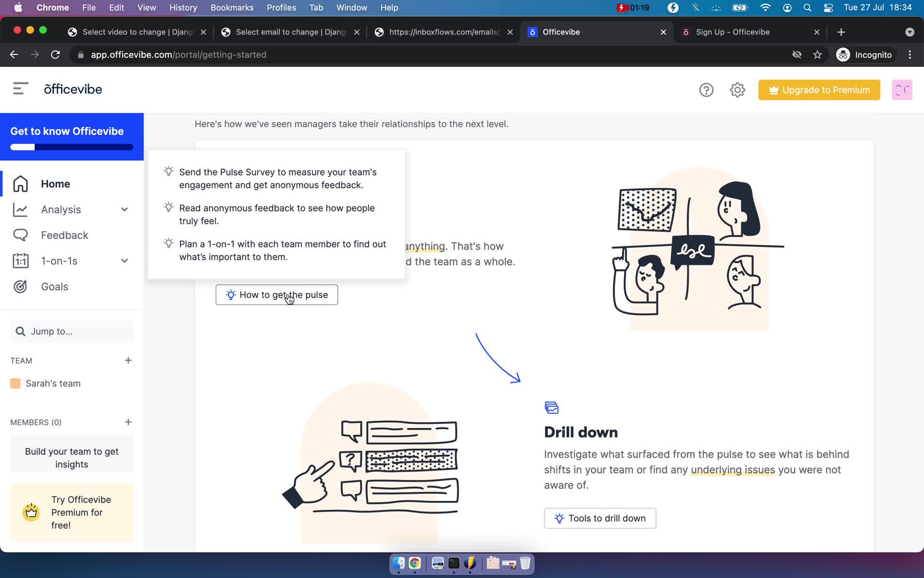Image resolution: width=924 pixels, height=578 pixels.
Task: Expand the Analysis dropdown chevron
Action: tap(124, 209)
